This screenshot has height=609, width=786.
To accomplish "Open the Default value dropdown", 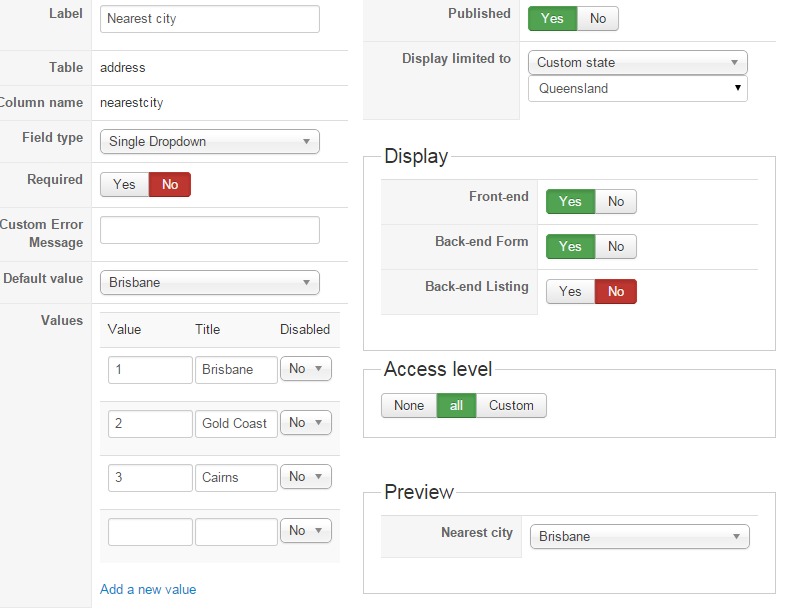I will [210, 282].
